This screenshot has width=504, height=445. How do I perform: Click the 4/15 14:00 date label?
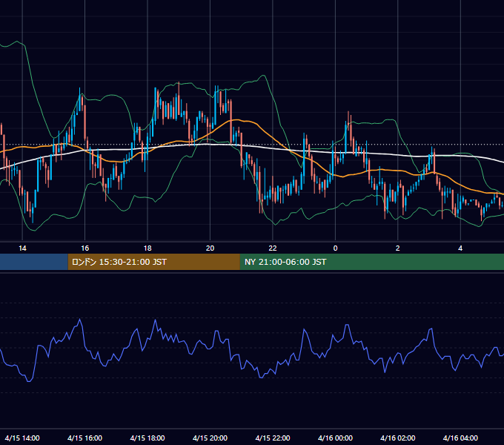[x=22, y=438]
